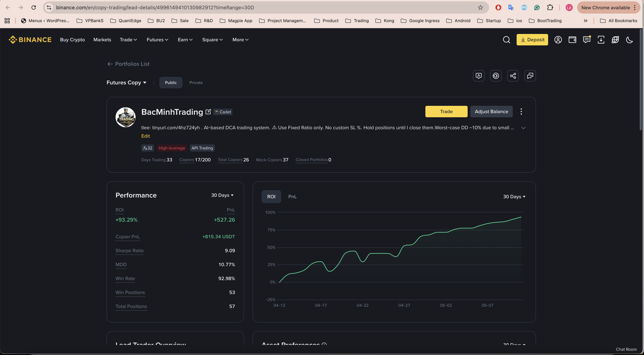Open the Chrome extensions puzzle icon

pyautogui.click(x=550, y=8)
